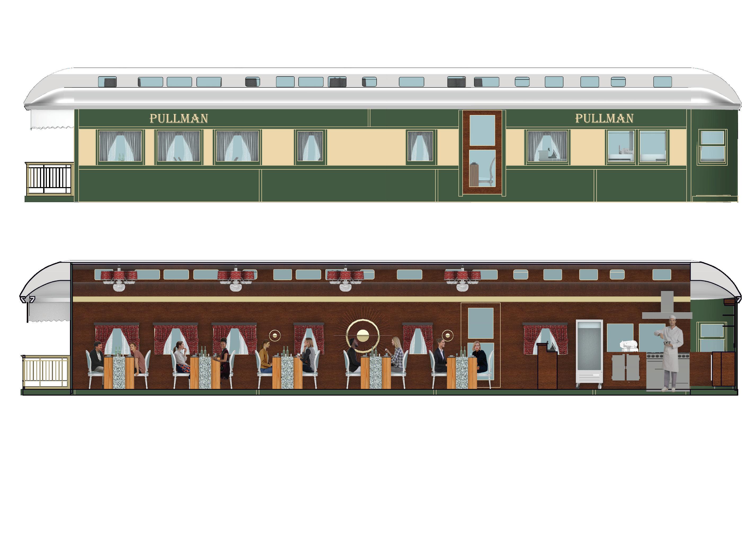Screen dimensions: 756x534
Task: Click the left PULLMAN lettering on exterior
Action: [179, 119]
